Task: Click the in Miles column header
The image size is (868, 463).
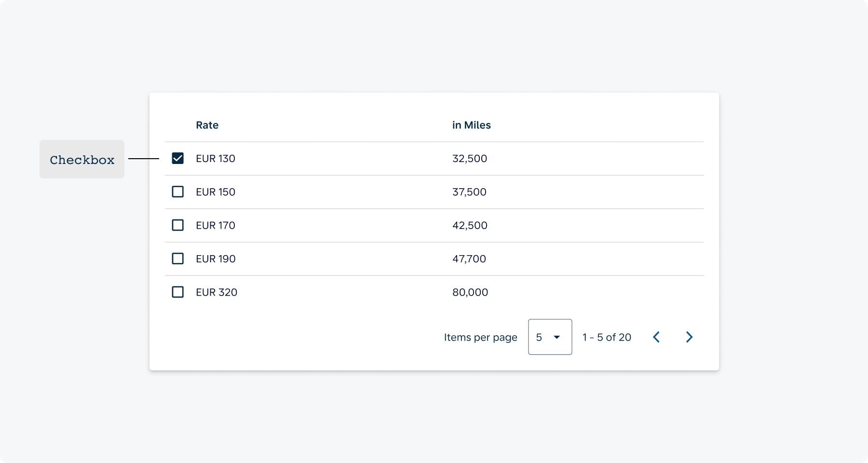Action: pos(471,125)
